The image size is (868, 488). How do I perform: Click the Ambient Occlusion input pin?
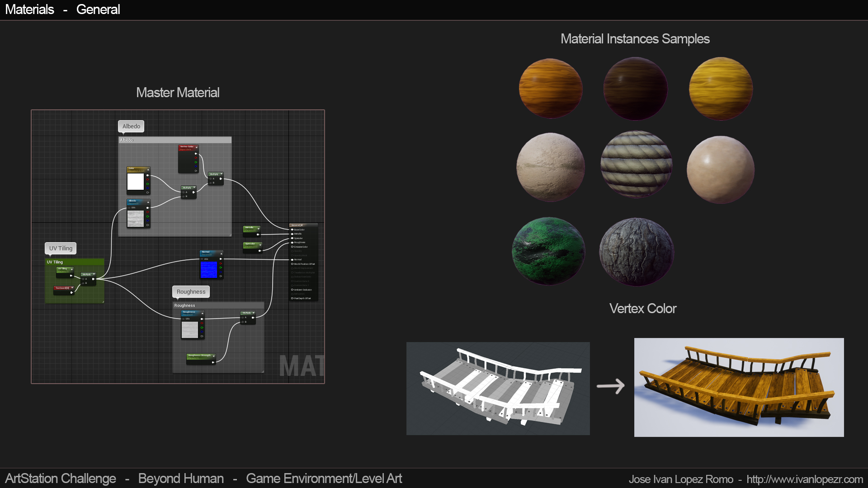pyautogui.click(x=292, y=290)
